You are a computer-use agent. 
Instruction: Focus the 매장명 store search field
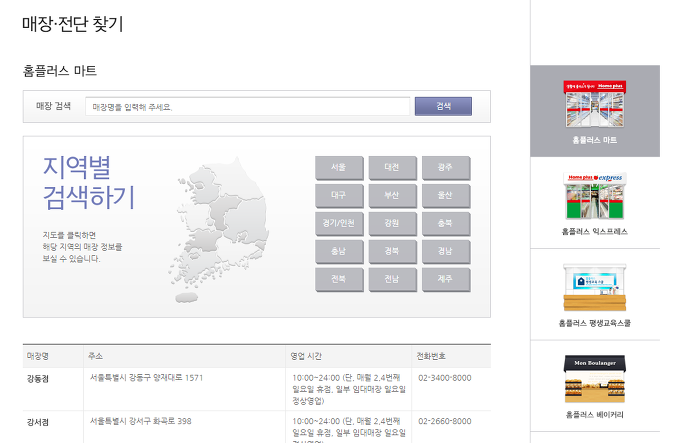247,107
